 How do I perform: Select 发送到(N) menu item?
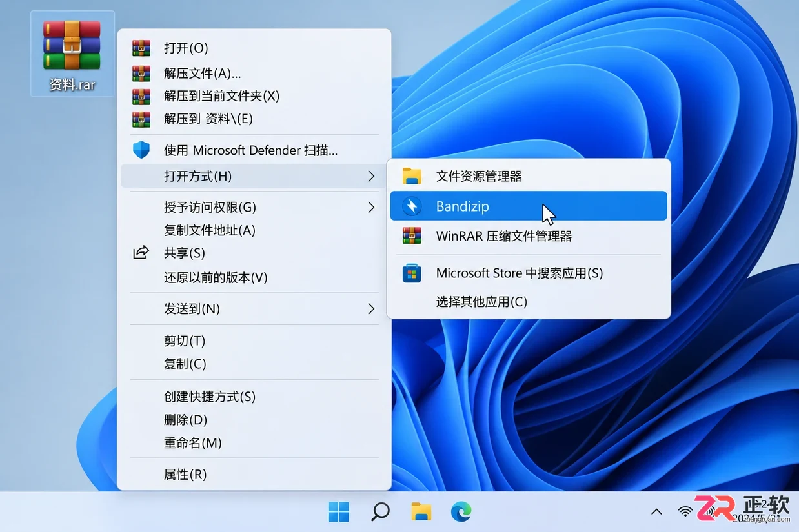254,309
